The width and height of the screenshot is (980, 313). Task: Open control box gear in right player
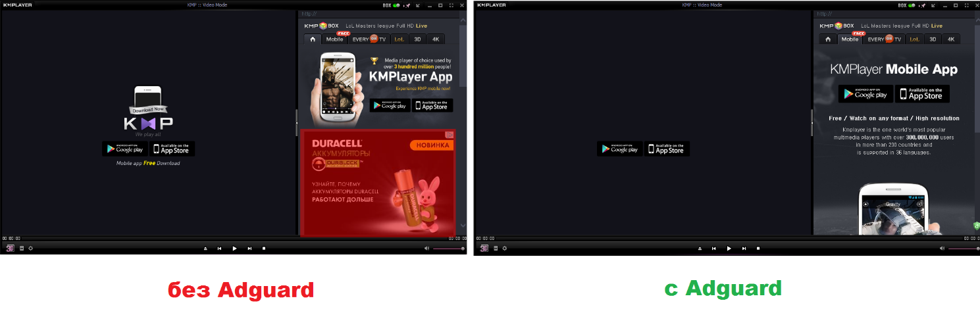505,248
